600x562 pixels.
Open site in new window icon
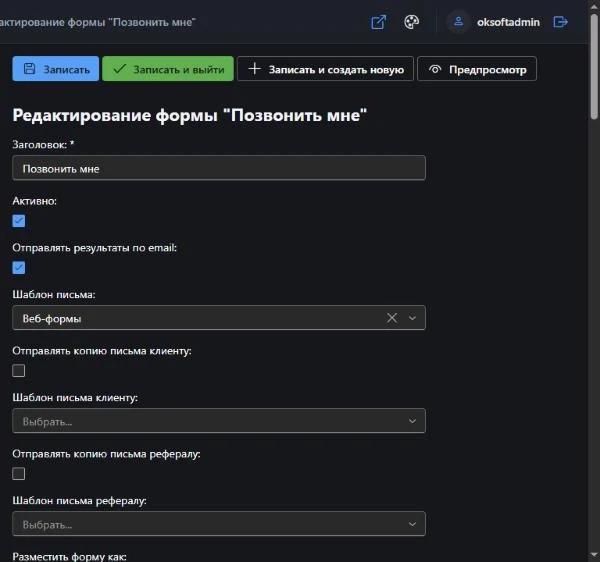[378, 22]
